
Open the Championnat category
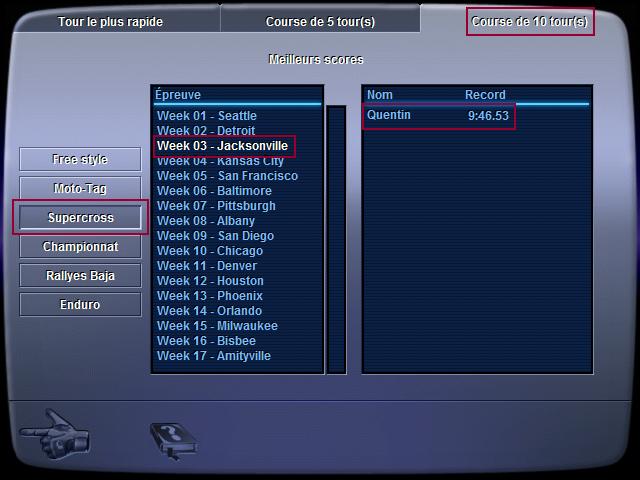pyautogui.click(x=80, y=246)
